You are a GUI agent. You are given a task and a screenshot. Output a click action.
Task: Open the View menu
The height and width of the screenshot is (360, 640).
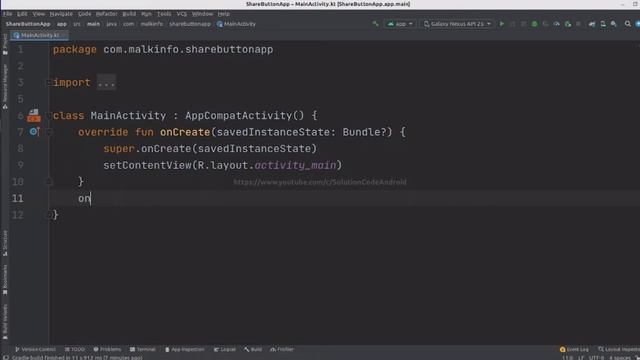pyautogui.click(x=39, y=14)
